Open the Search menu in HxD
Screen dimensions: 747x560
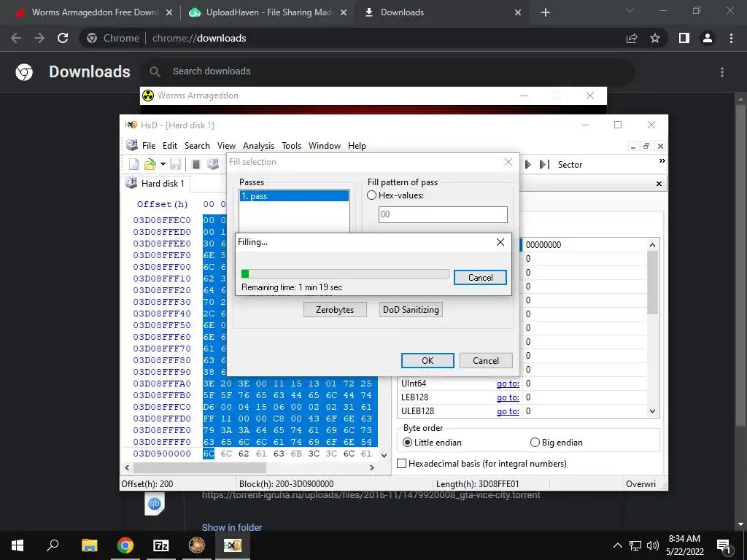click(197, 146)
